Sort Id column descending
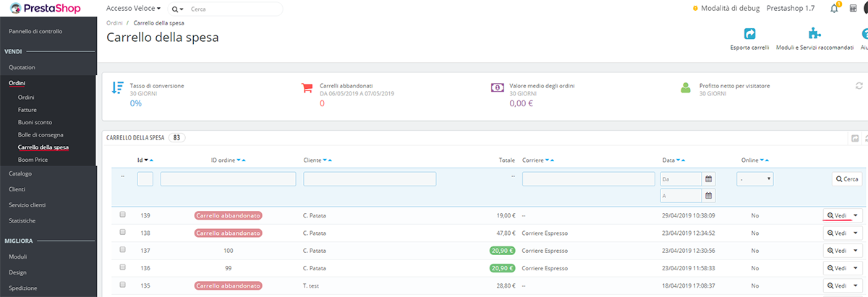 (146, 160)
